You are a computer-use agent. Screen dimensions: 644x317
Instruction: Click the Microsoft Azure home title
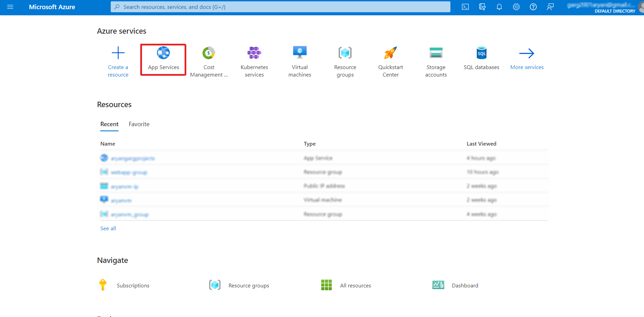[x=52, y=7]
